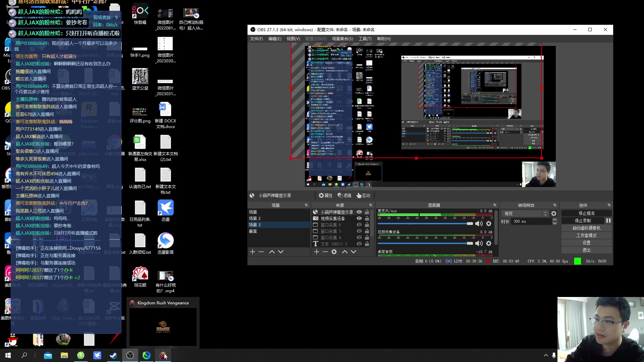644x362 pixels.
Task: Pop out the 来源 dock panel
Action: coord(370,205)
